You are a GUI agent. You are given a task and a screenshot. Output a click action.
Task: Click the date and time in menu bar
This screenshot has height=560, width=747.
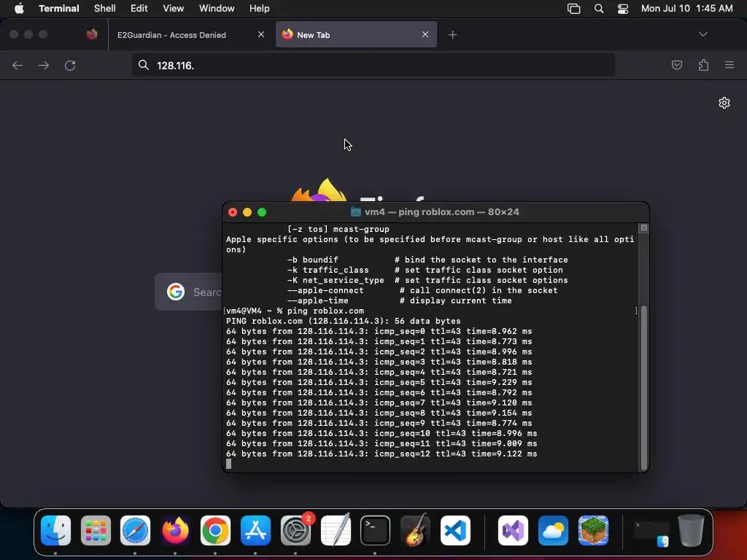[x=687, y=9]
